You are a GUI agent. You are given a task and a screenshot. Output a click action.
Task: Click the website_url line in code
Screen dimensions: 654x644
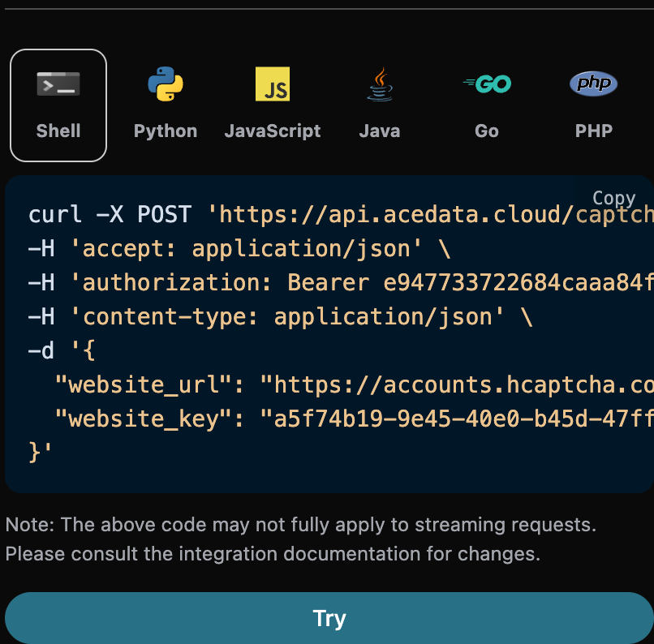click(325, 384)
